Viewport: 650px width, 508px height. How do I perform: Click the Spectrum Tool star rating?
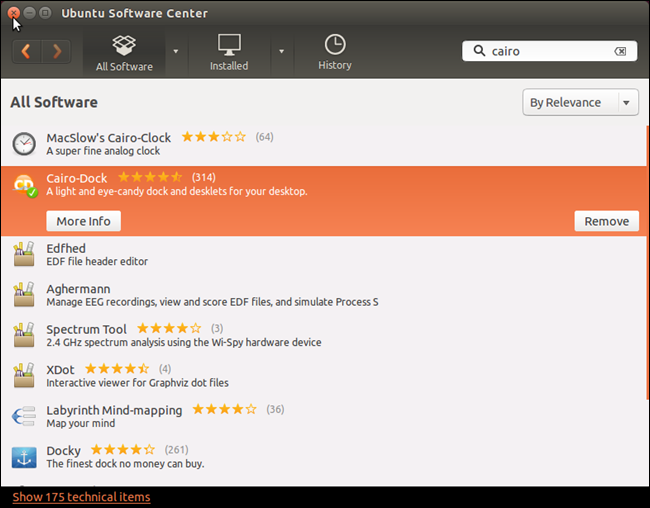click(169, 328)
